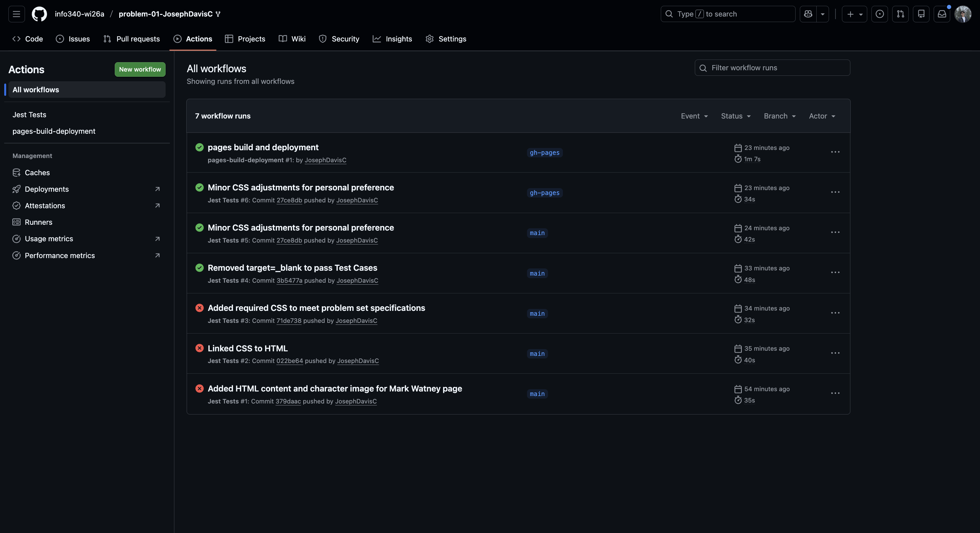Open the GitHub home logo
This screenshot has height=533, width=980.
pyautogui.click(x=39, y=14)
